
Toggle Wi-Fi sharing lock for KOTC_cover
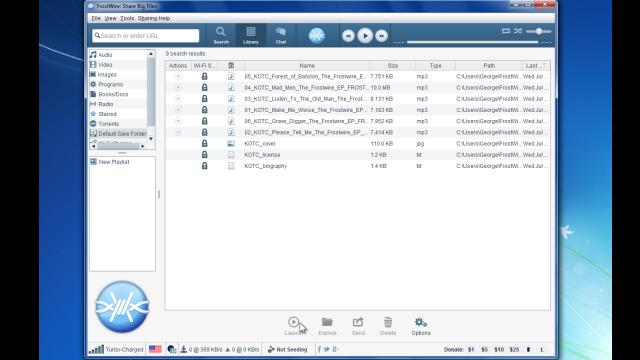pos(204,143)
